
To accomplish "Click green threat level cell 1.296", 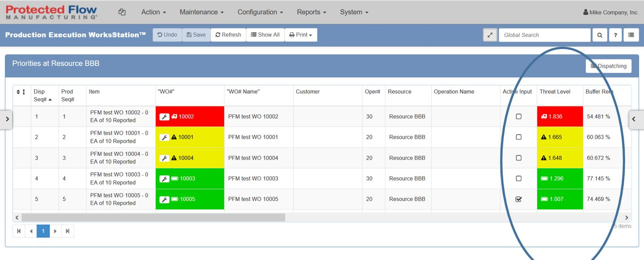I will pyautogui.click(x=560, y=178).
